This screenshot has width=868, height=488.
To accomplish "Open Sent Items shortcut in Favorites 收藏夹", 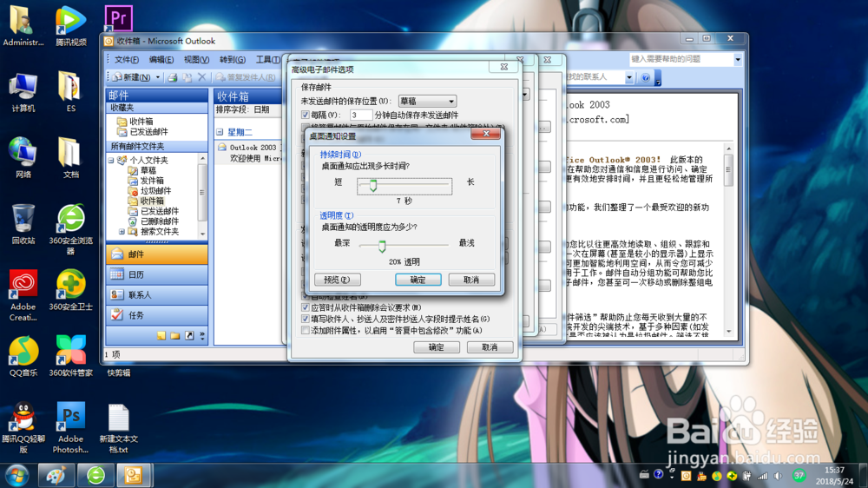I will point(142,132).
